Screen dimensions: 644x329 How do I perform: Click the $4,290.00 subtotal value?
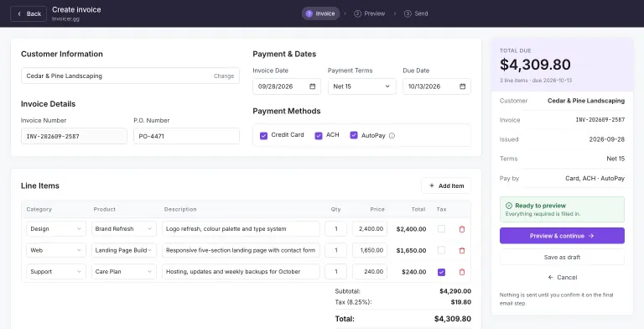(455, 291)
